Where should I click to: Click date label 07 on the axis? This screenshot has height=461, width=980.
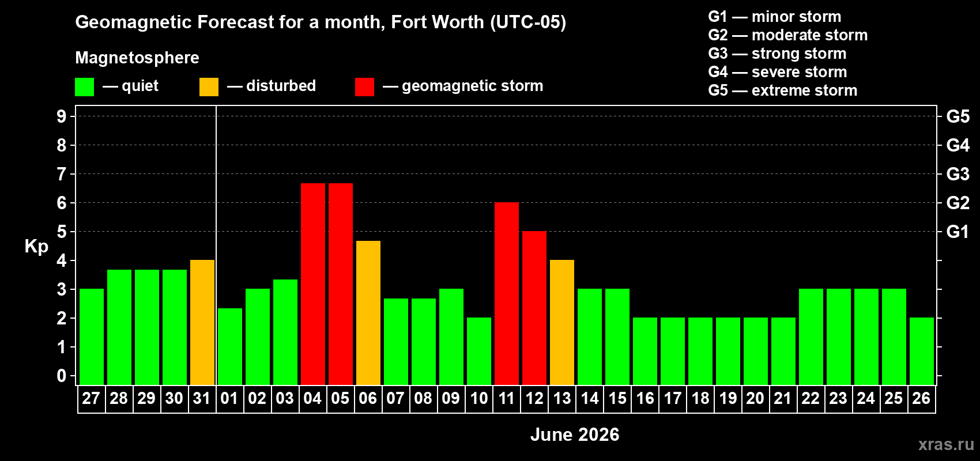[x=395, y=398]
